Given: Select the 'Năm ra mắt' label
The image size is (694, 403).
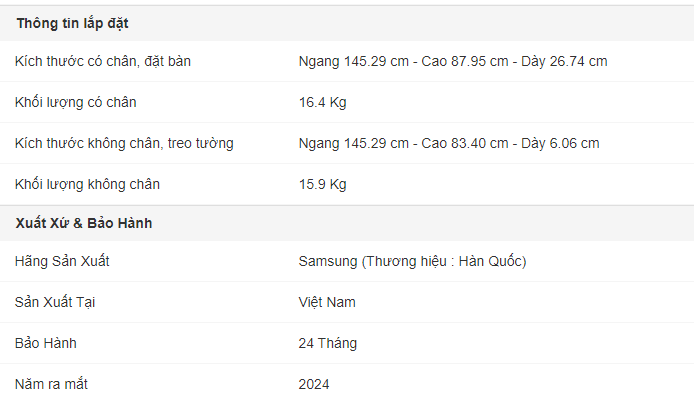Looking at the screenshot, I should [51, 384].
